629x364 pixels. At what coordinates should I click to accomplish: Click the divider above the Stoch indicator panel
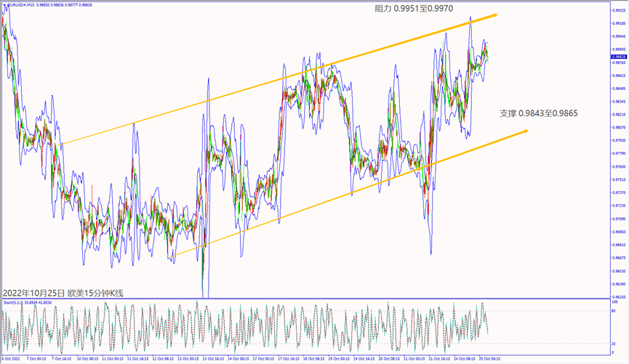pos(305,299)
